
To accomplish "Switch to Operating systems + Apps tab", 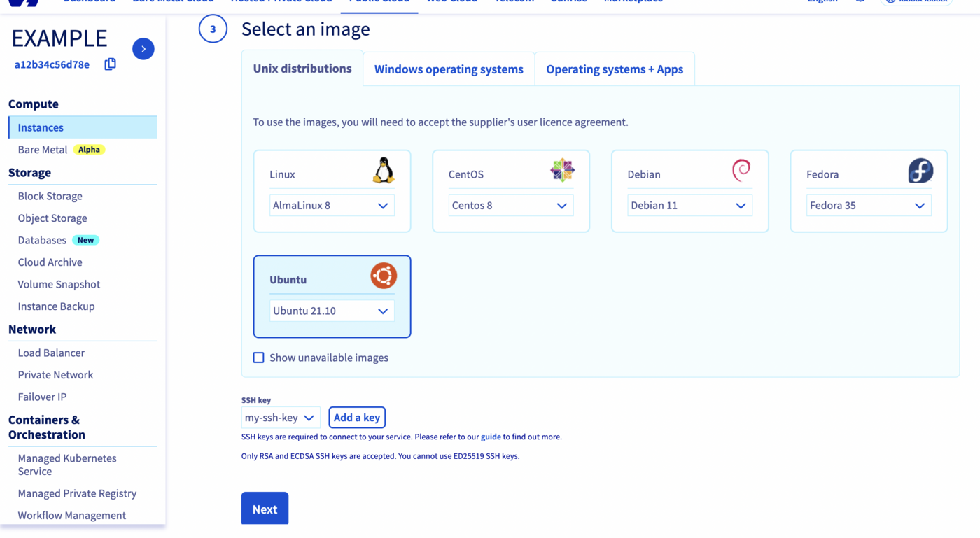I will (x=615, y=69).
